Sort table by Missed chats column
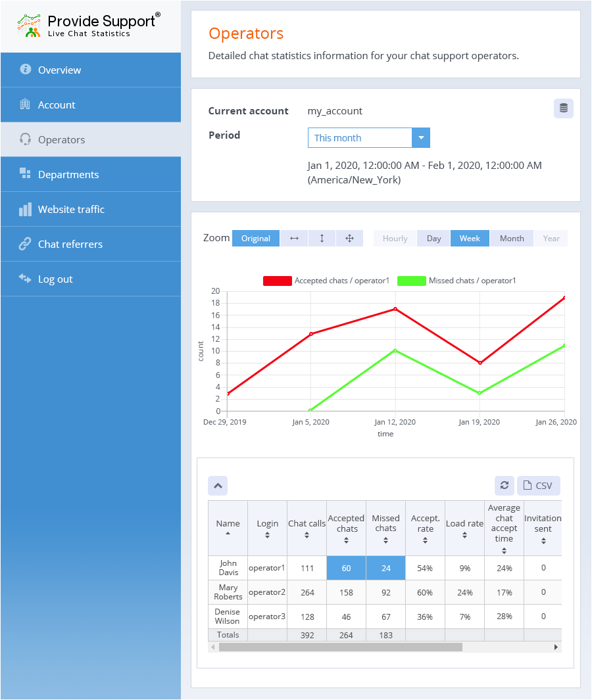This screenshot has width=592, height=700. [x=385, y=528]
